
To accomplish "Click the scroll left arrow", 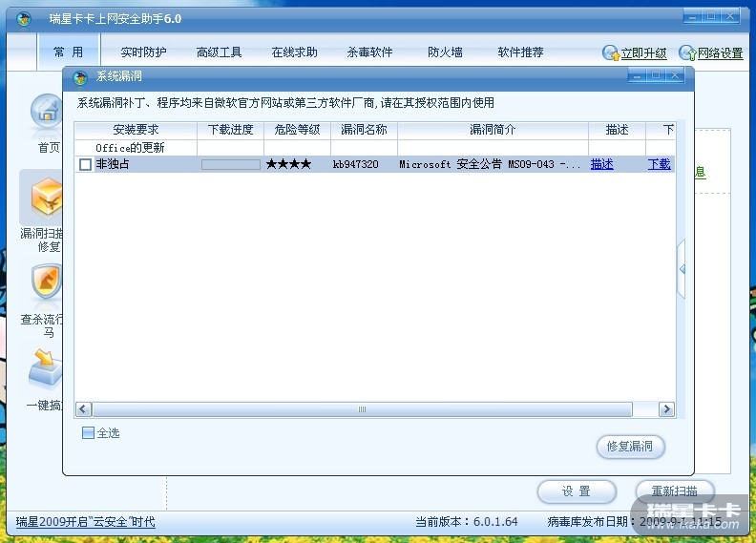I will click(x=83, y=409).
